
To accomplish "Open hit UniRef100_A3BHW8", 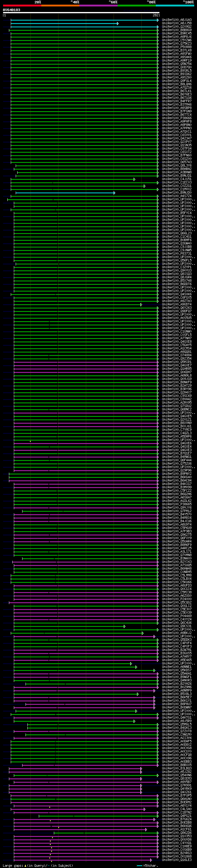I will pyautogui.click(x=177, y=172).
